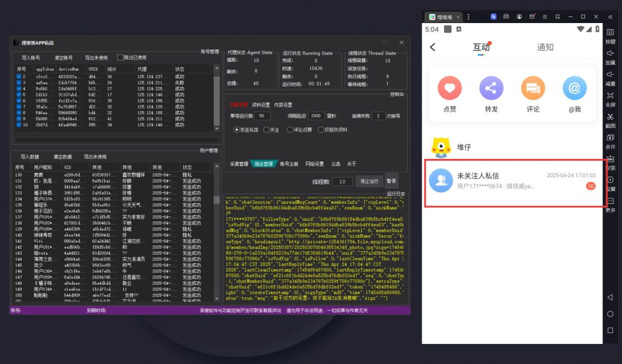Switch to the 资料设置 tab

(261, 105)
